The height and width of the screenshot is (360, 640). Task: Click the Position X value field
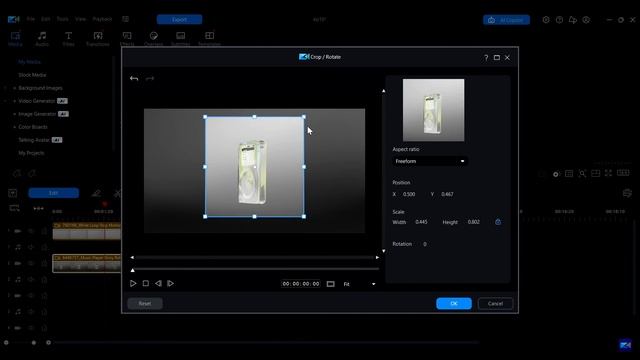[409, 194]
